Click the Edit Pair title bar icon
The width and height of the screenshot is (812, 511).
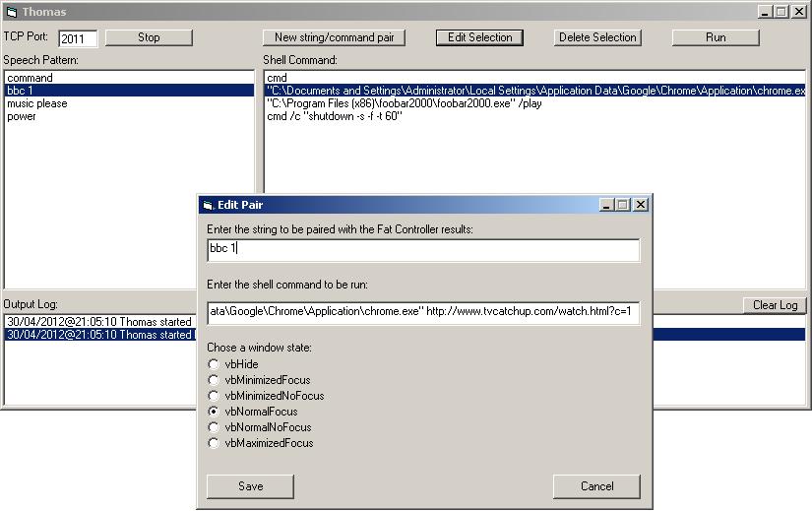coord(209,205)
